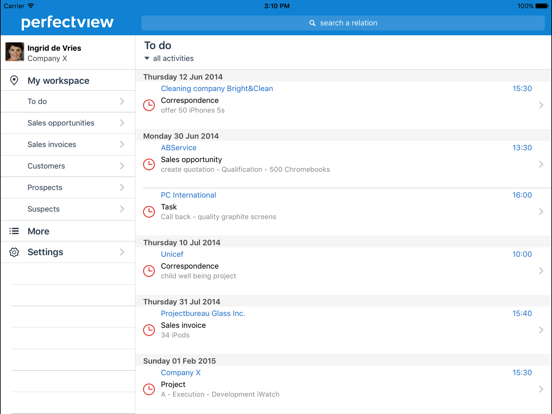The height and width of the screenshot is (414, 552).
Task: Click 'Sales invoice' activity title
Action: (183, 325)
